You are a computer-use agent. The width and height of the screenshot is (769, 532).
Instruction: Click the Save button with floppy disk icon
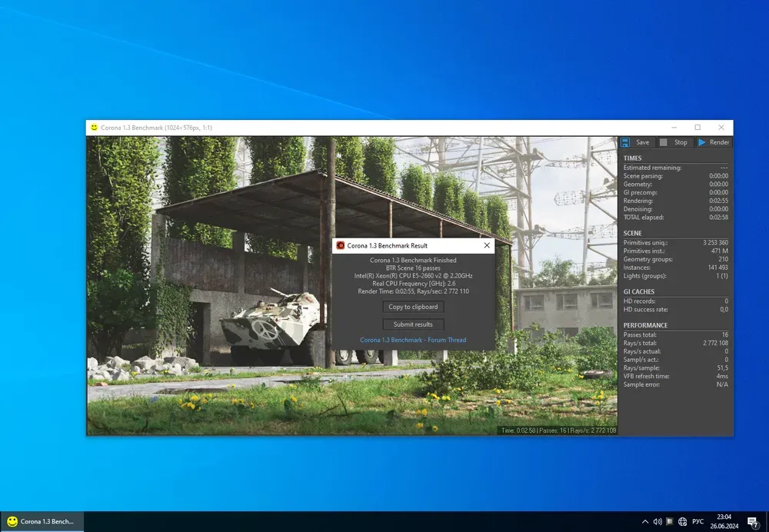pyautogui.click(x=635, y=142)
